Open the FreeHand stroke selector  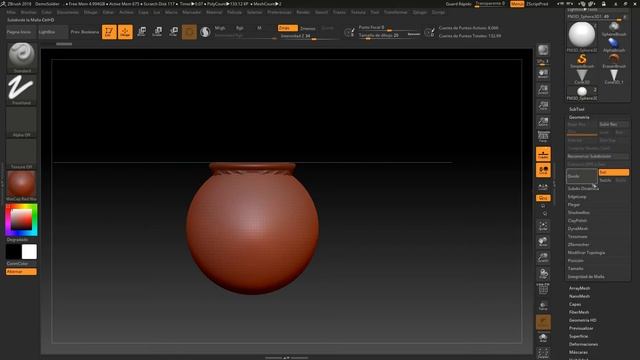[x=21, y=89]
